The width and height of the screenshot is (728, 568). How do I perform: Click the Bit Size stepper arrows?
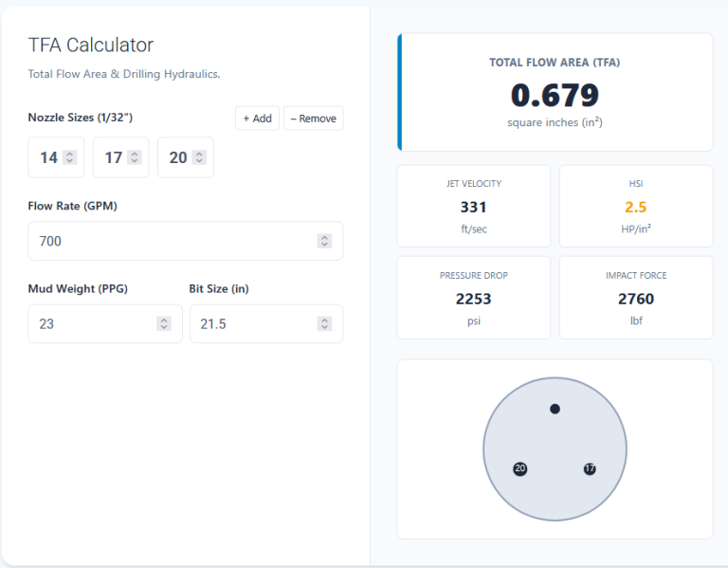click(325, 323)
